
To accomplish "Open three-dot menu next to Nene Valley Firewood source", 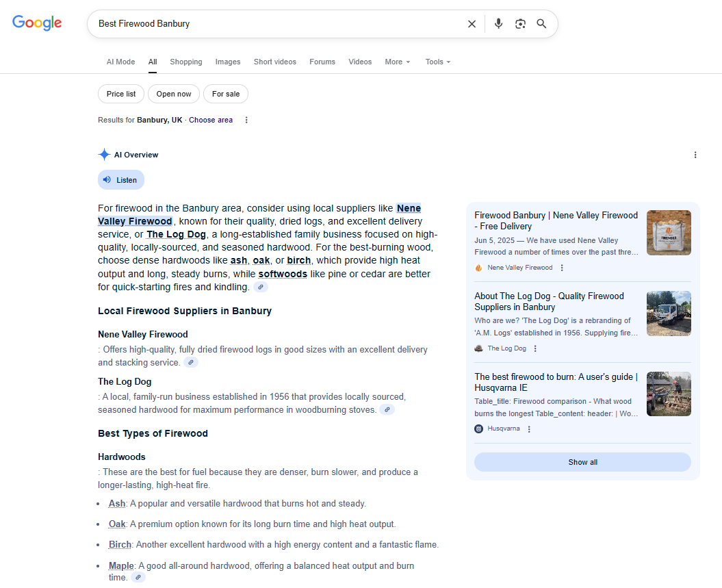I will (x=562, y=268).
